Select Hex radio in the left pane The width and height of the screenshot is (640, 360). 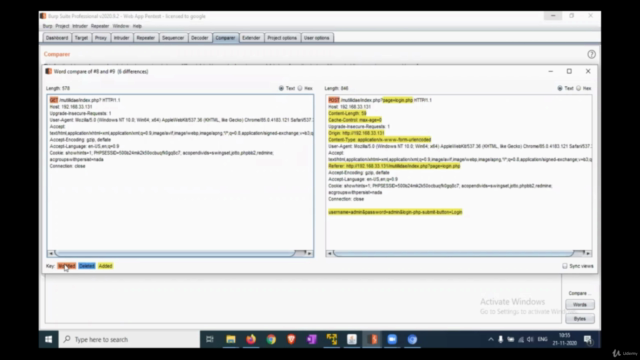300,88
